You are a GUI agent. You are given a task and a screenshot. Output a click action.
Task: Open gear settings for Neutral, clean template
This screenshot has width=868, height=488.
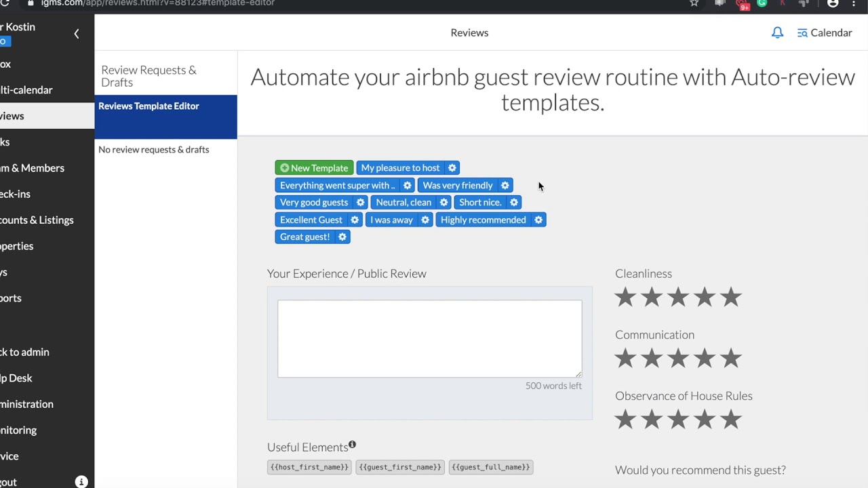point(443,203)
